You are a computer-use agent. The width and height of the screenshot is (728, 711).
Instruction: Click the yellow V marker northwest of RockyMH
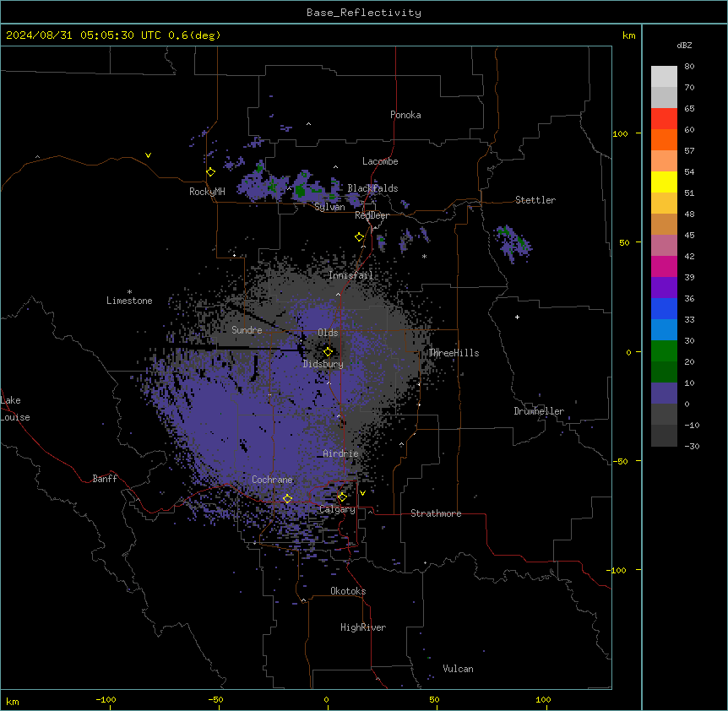pyautogui.click(x=148, y=155)
